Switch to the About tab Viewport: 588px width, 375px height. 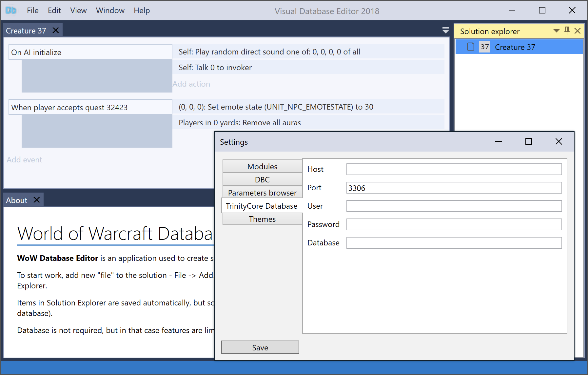16,200
